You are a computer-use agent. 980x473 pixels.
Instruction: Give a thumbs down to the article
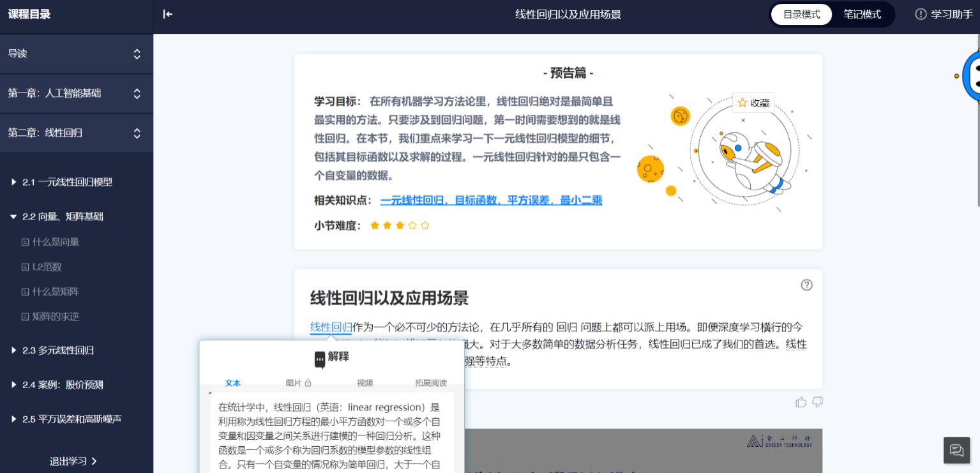(x=818, y=402)
